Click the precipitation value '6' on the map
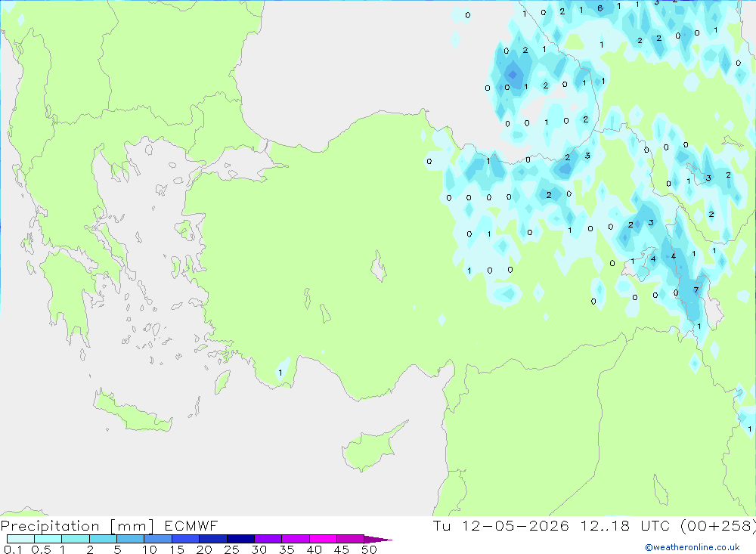 (x=600, y=8)
